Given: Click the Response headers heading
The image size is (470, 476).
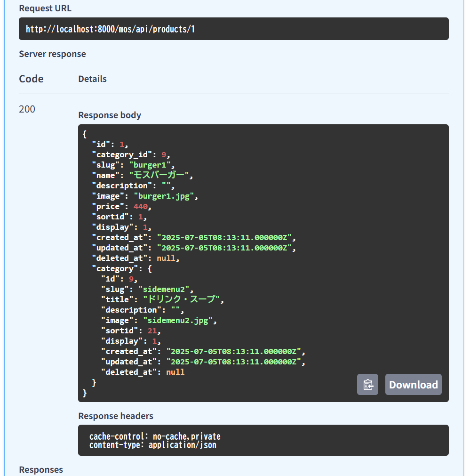Looking at the screenshot, I should (115, 416).
